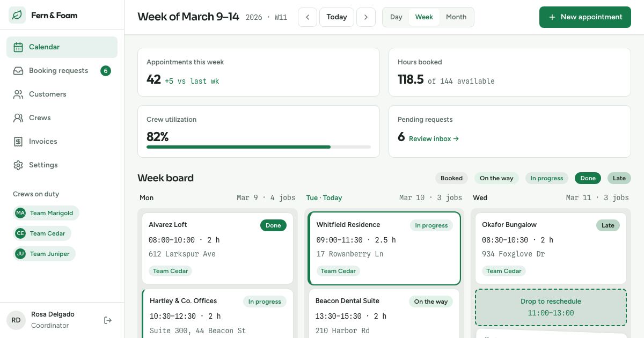Toggle the Booked status filter
The image size is (644, 338).
coord(452,179)
